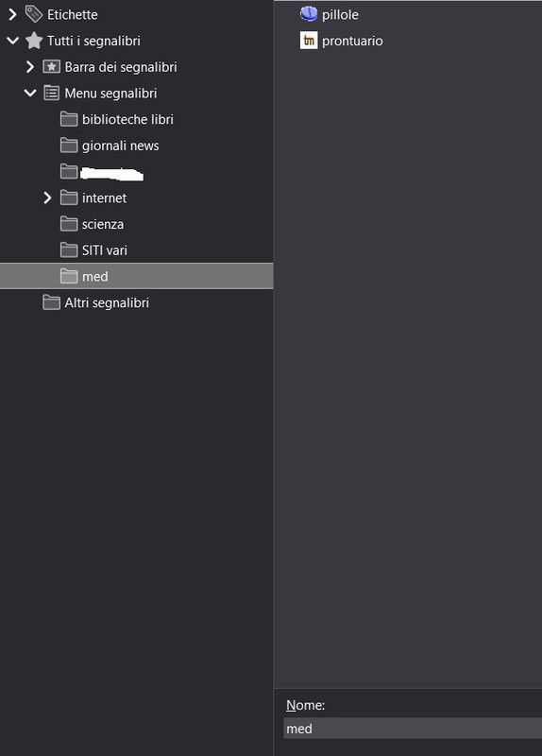
Task: Expand the Etichette tree node
Action: 13,15
